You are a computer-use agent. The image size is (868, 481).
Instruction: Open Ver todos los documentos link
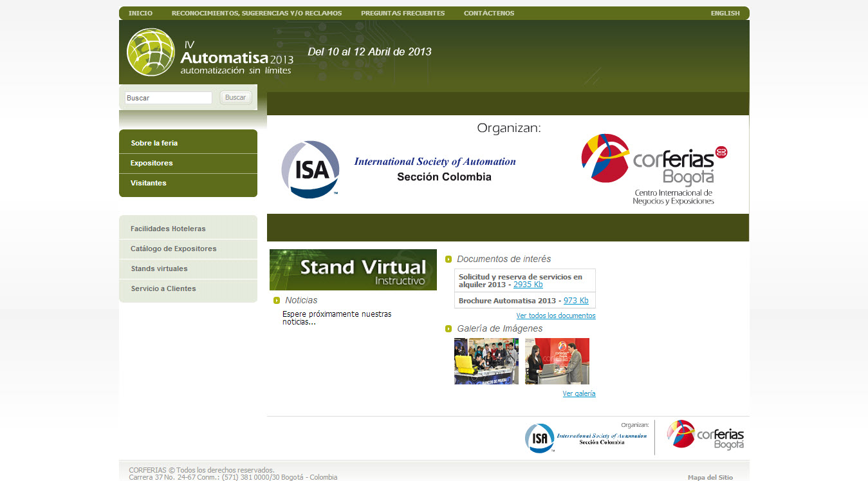pyautogui.click(x=556, y=316)
